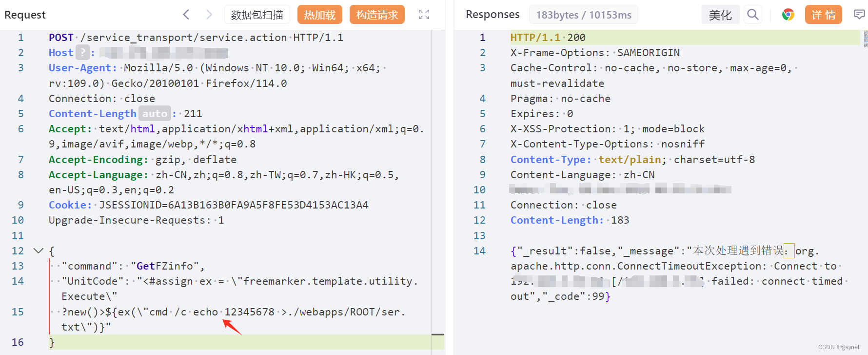
Task: Toggle the Content-Length auto badge
Action: coord(155,113)
